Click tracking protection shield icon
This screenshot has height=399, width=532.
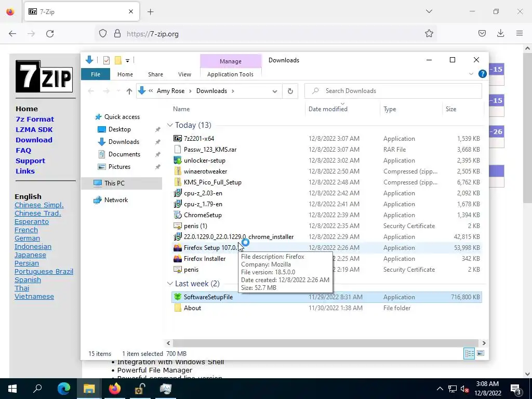[x=103, y=34]
